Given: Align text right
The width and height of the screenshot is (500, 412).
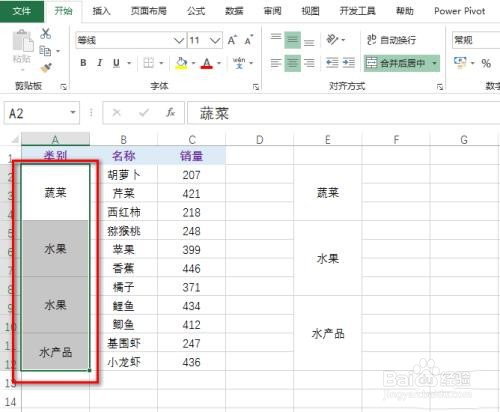Looking at the screenshot, I should pos(309,63).
